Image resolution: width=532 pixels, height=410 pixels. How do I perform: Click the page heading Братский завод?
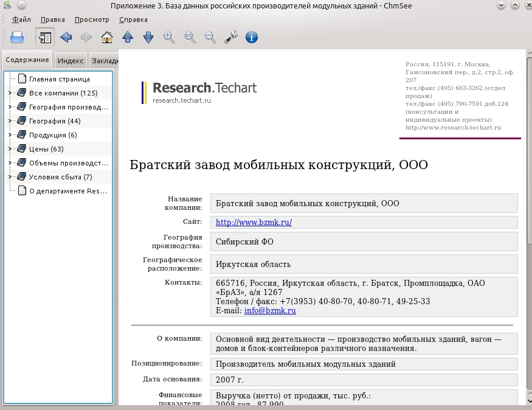(278, 165)
